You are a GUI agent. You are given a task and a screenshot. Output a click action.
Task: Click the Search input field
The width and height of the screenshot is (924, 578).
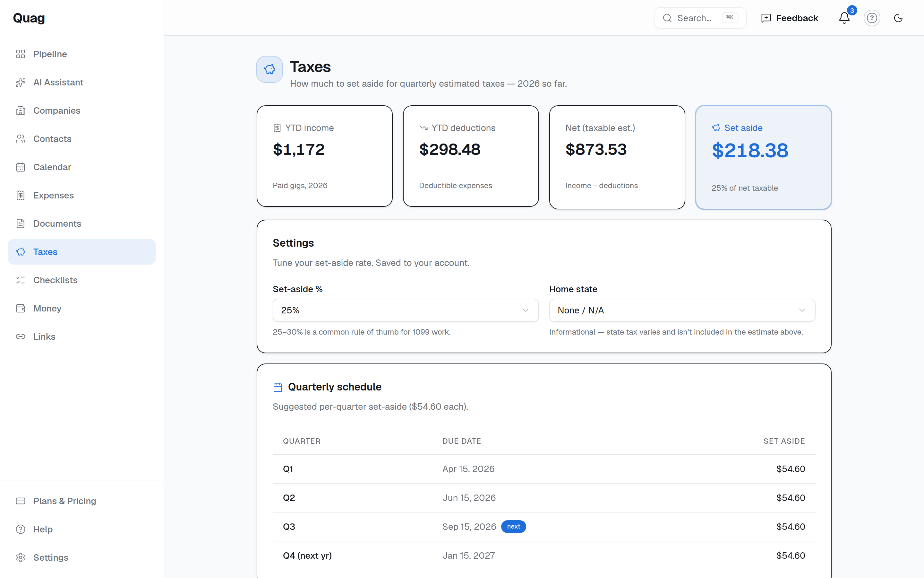tap(700, 18)
